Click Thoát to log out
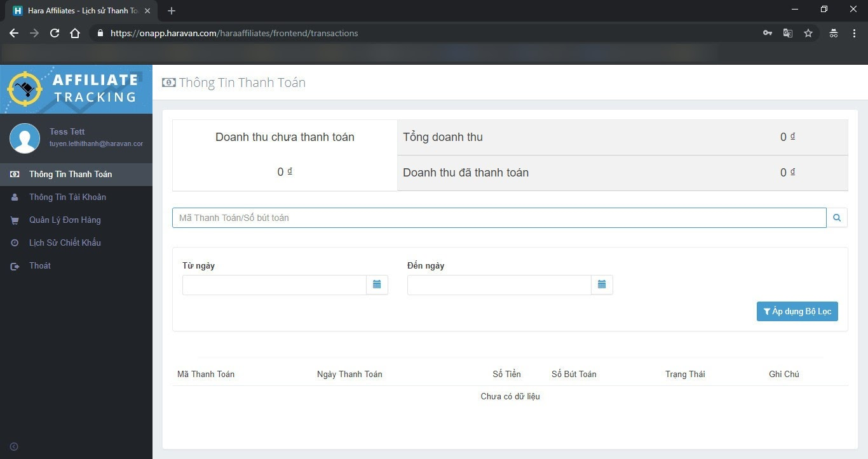The height and width of the screenshot is (459, 868). click(39, 265)
